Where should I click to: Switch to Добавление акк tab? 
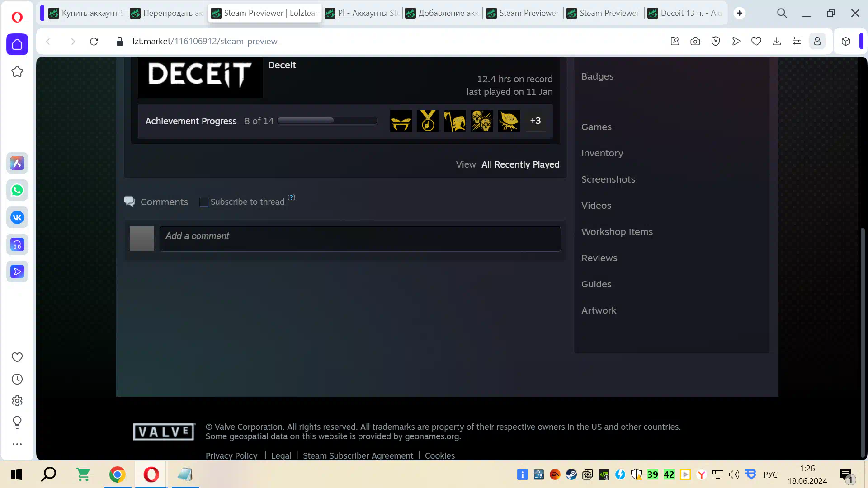tap(443, 13)
